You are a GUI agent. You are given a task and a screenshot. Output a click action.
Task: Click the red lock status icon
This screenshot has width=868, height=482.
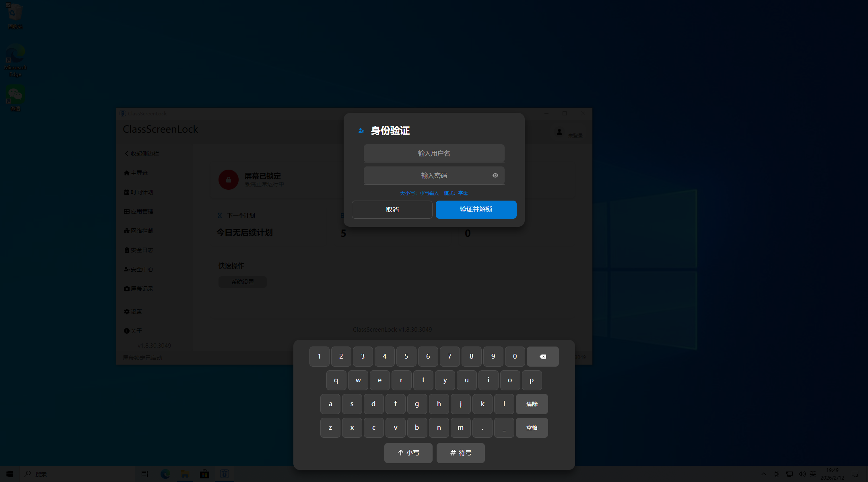point(228,180)
